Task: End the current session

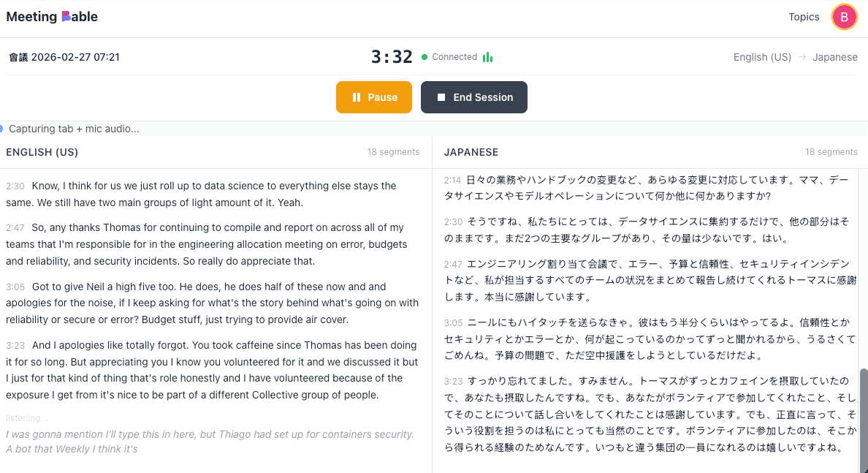Action: [473, 97]
